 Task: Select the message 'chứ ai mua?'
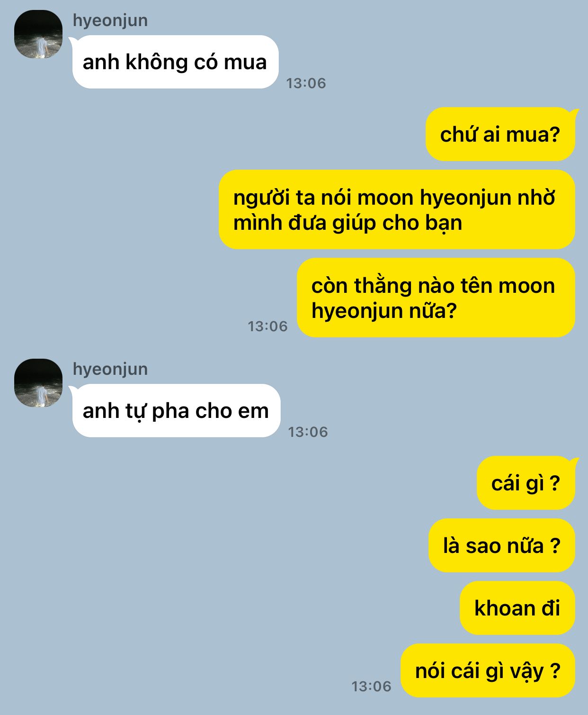[x=501, y=134]
